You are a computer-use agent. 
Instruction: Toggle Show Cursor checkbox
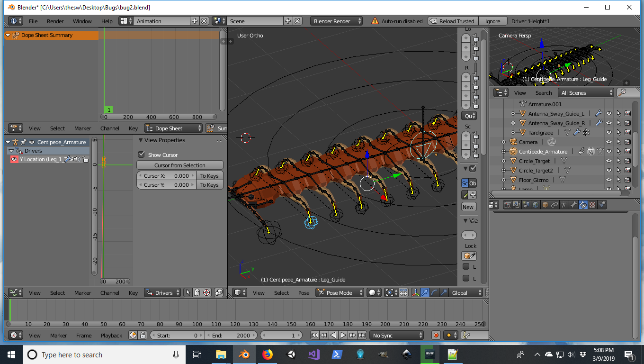click(141, 155)
